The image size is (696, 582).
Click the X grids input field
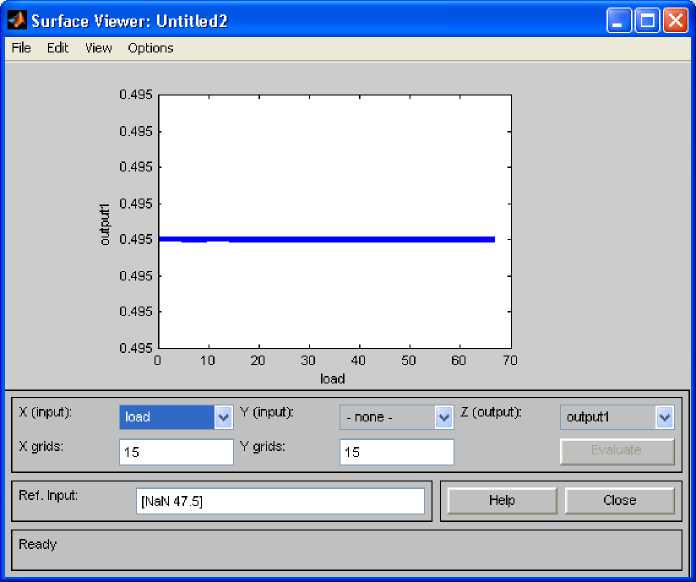tap(176, 452)
